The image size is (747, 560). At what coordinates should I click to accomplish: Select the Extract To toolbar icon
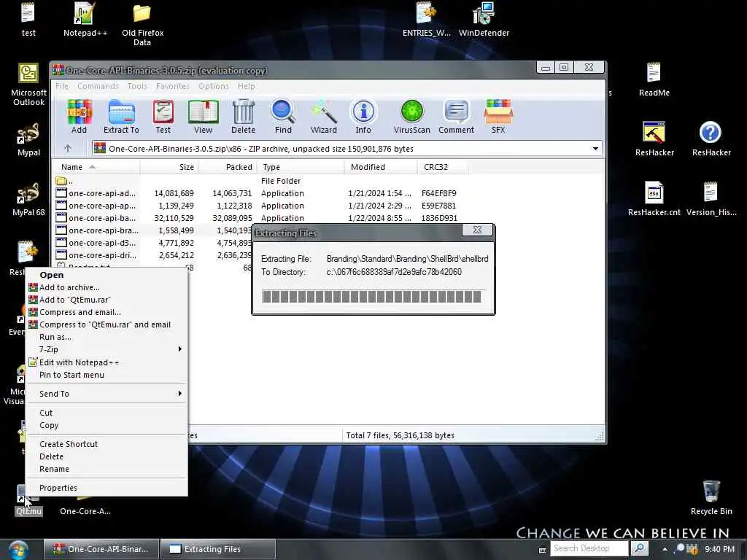click(121, 117)
